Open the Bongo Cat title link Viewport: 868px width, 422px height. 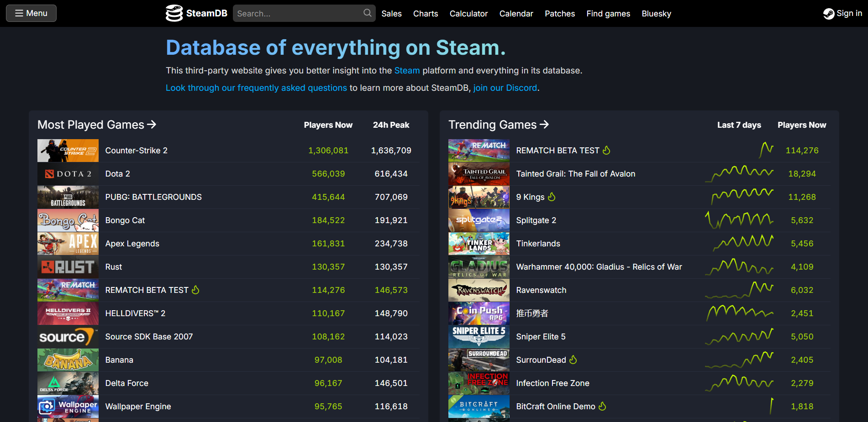tap(125, 220)
